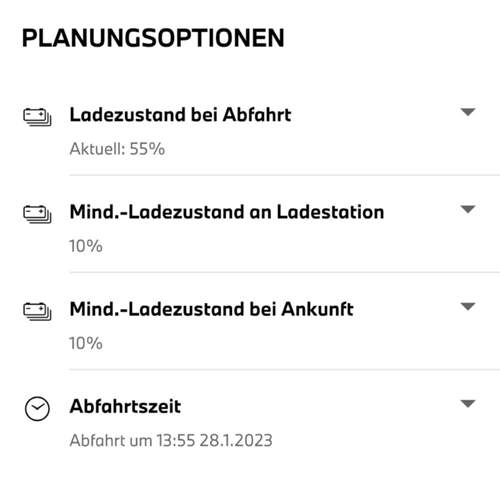Click the clock icon next to Abfahrtszeit
Viewport: 500px width, 483px height.
37,408
